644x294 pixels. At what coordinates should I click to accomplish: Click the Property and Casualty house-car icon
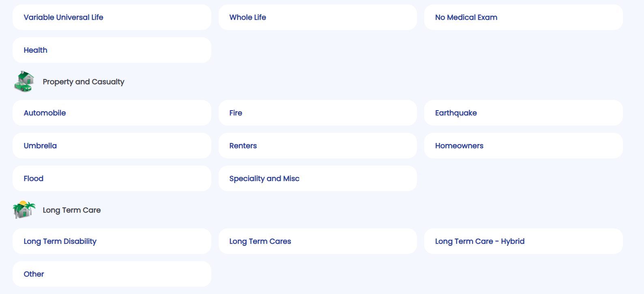24,81
